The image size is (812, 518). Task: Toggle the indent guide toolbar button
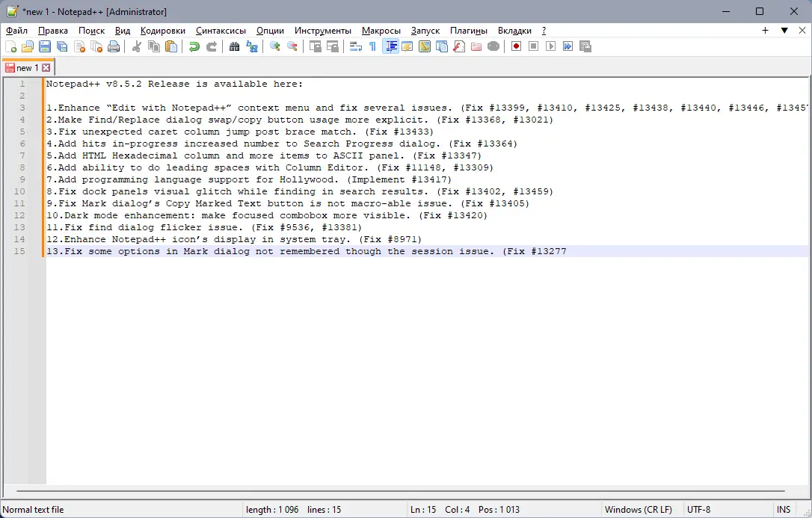(x=390, y=46)
